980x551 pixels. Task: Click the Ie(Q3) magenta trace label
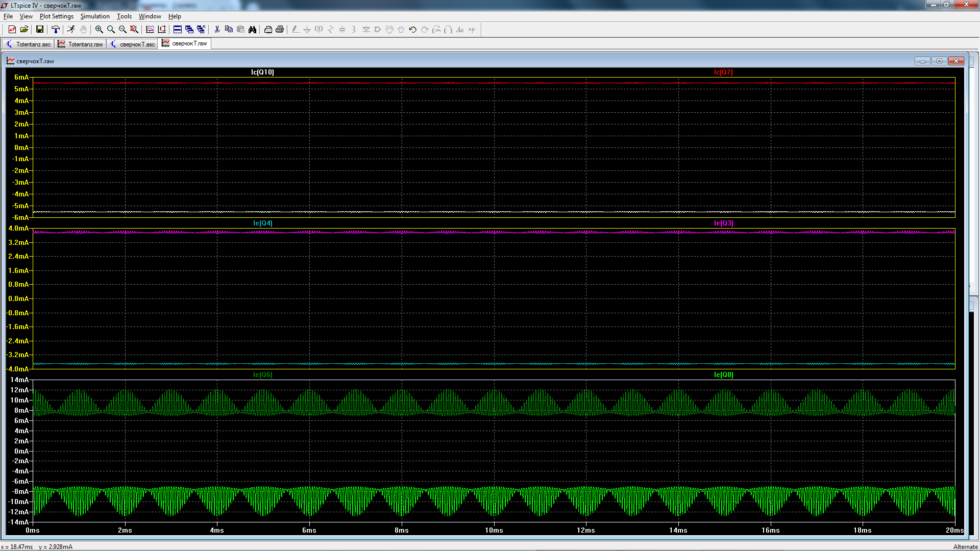tap(723, 223)
